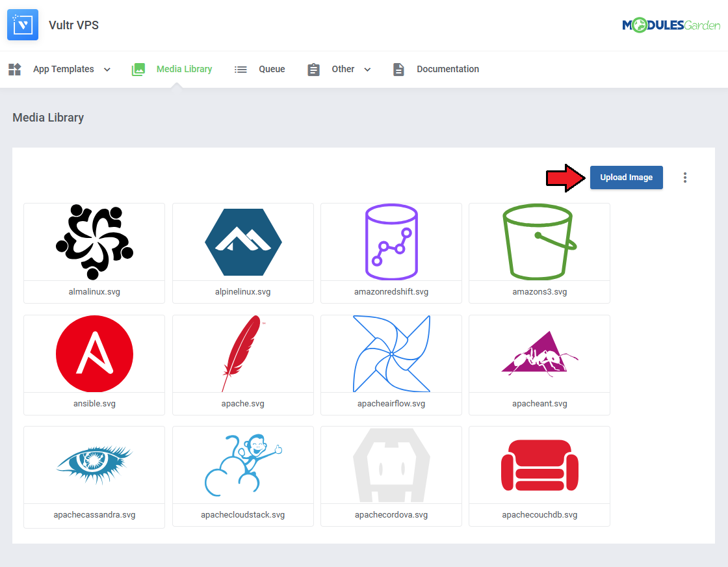The width and height of the screenshot is (728, 567).
Task: Click the apacheant.svg file name
Action: pyautogui.click(x=539, y=404)
